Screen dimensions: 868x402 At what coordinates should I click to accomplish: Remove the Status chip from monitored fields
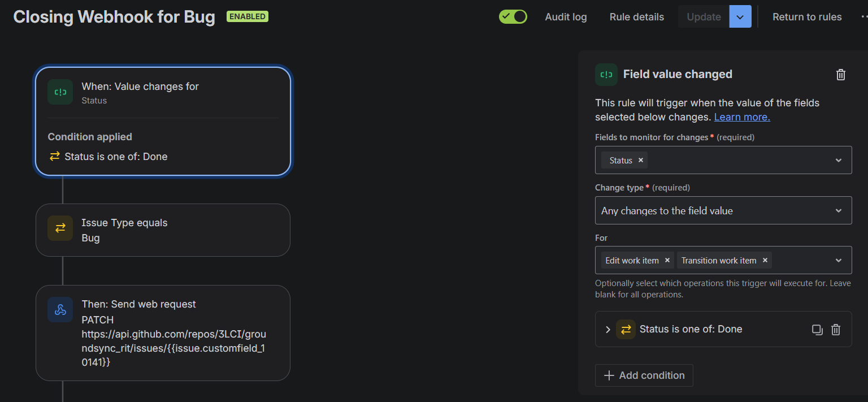point(641,160)
